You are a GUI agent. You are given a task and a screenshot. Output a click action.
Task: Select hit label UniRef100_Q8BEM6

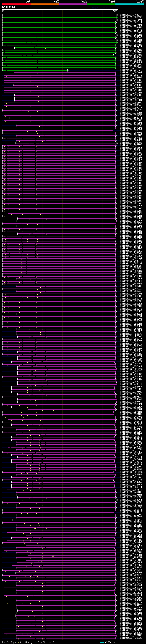(x=131, y=239)
